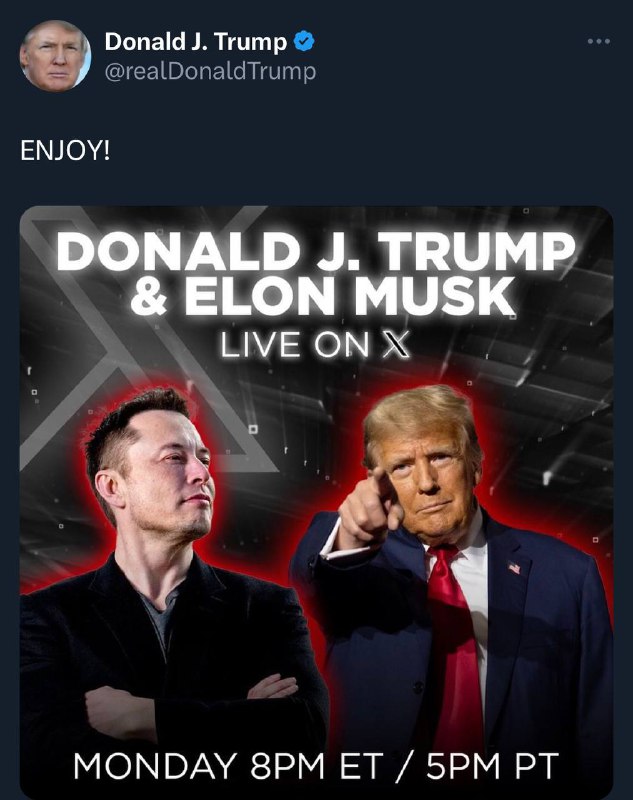The image size is (633, 800).
Task: Follow the @realDonaldTrump handle link
Action: (x=210, y=71)
